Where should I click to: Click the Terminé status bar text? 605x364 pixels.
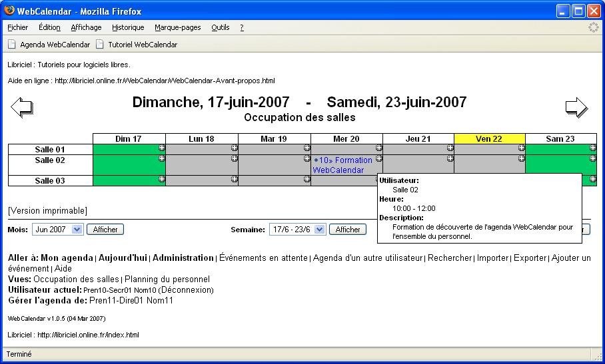pos(19,354)
